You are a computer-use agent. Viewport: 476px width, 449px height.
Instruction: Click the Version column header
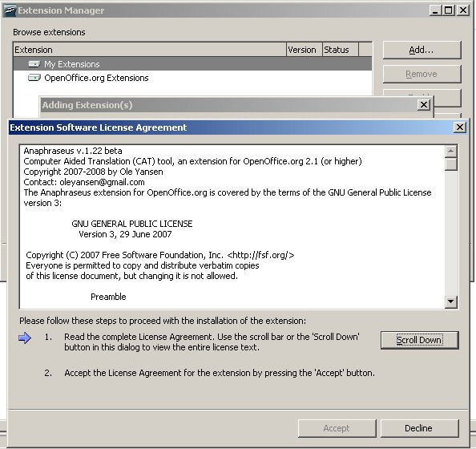pos(305,50)
